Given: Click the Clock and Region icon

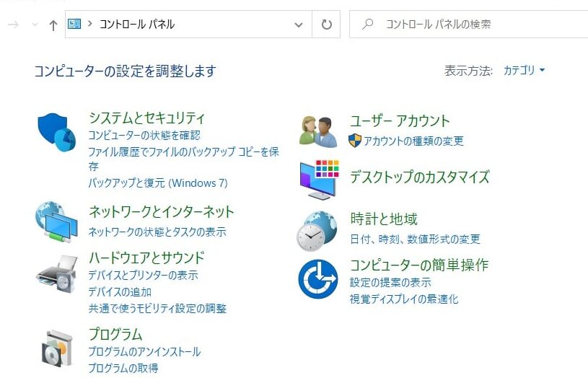Looking at the screenshot, I should [x=317, y=231].
